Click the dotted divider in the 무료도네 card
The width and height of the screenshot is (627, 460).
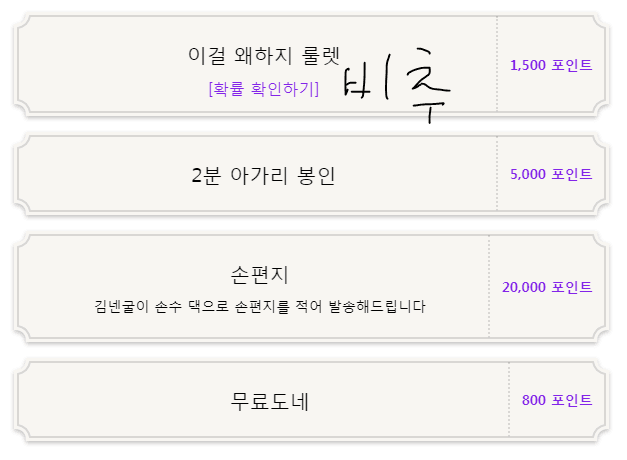[x=509, y=399]
